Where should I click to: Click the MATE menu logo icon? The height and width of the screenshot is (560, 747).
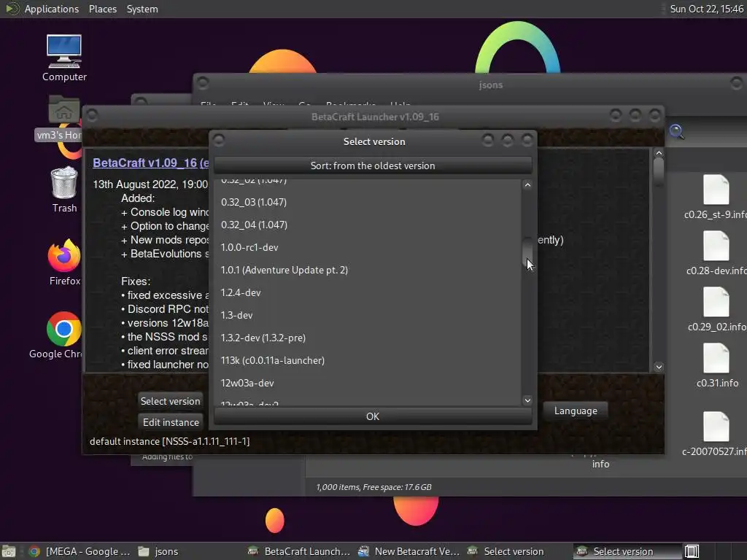click(12, 9)
